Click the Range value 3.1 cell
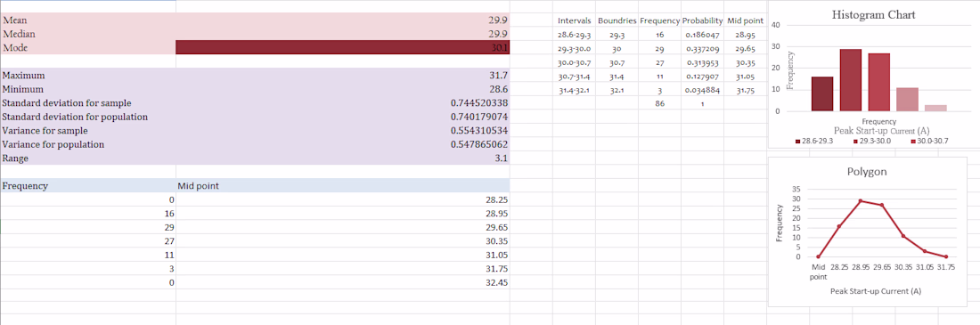This screenshot has width=980, height=325. point(342,158)
